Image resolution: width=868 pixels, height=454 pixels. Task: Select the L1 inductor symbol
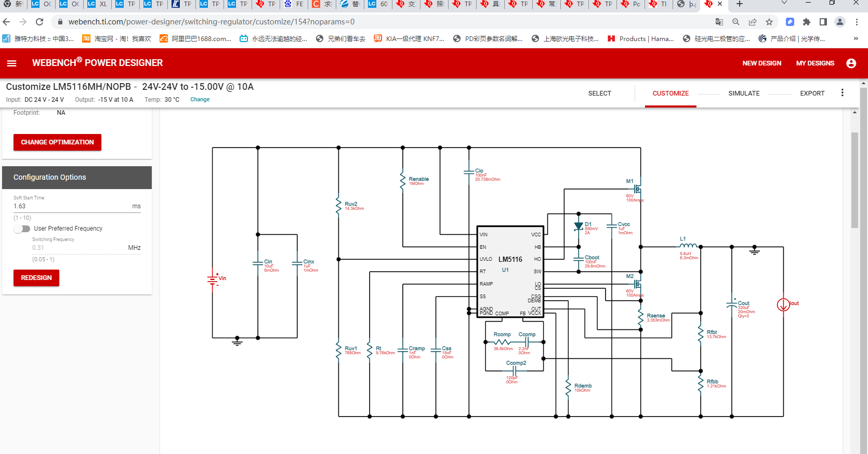pos(689,246)
